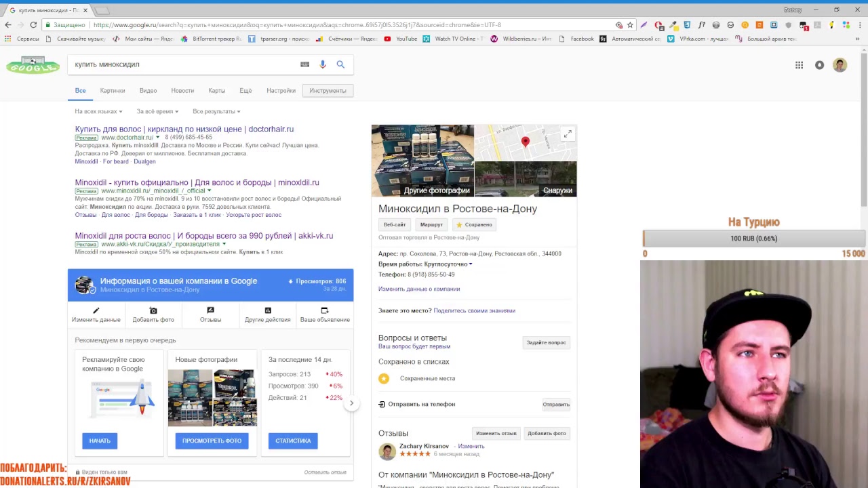Switch to 'Карты' search tab
This screenshot has width=868, height=488.
217,90
